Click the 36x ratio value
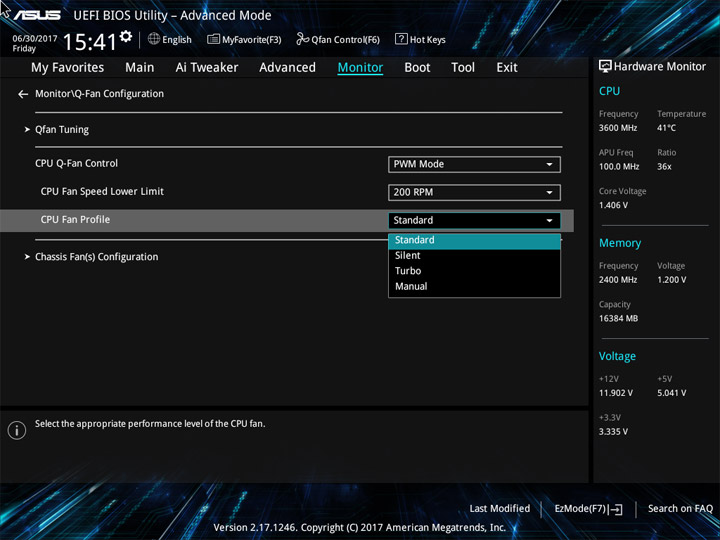 point(664,167)
